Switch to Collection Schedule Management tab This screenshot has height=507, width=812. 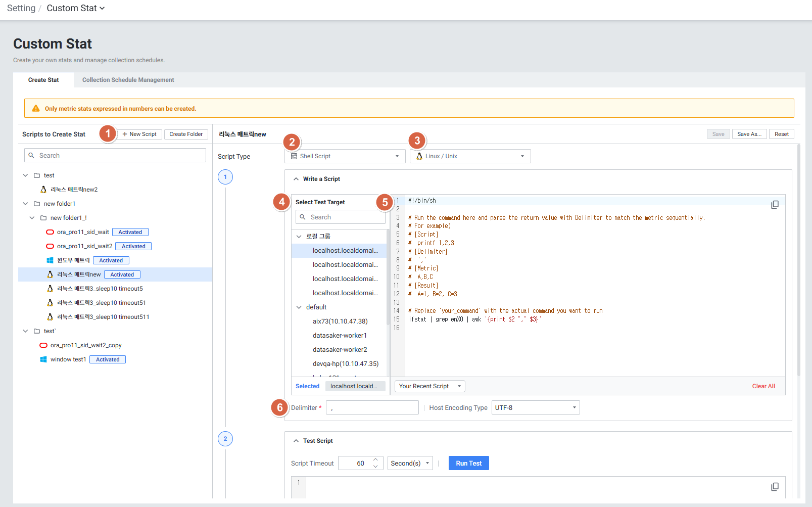pos(128,80)
